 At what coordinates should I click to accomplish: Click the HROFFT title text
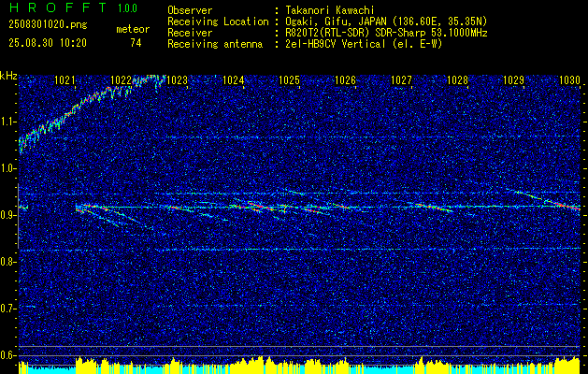58,7
